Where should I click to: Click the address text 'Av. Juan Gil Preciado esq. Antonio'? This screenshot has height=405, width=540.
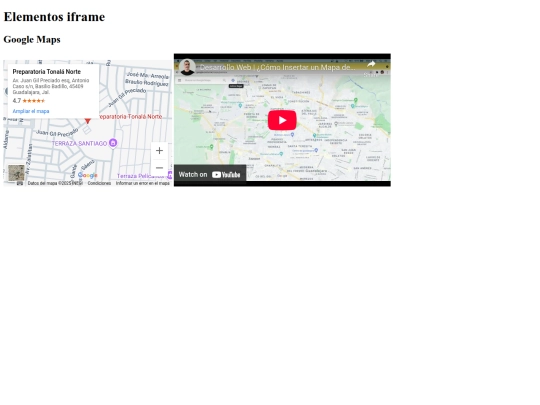click(51, 80)
